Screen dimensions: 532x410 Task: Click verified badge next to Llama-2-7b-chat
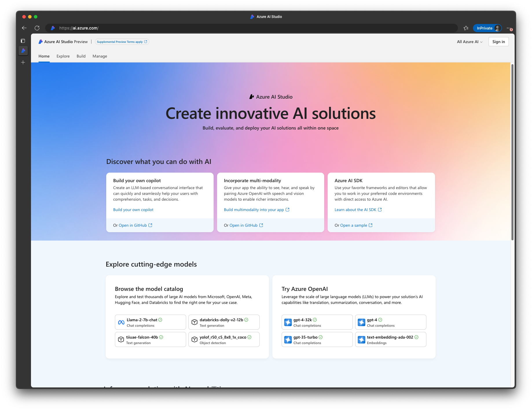click(160, 320)
